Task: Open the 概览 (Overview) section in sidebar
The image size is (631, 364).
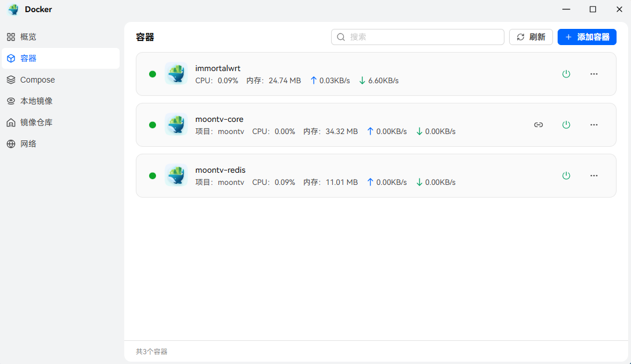Action: [x=27, y=36]
